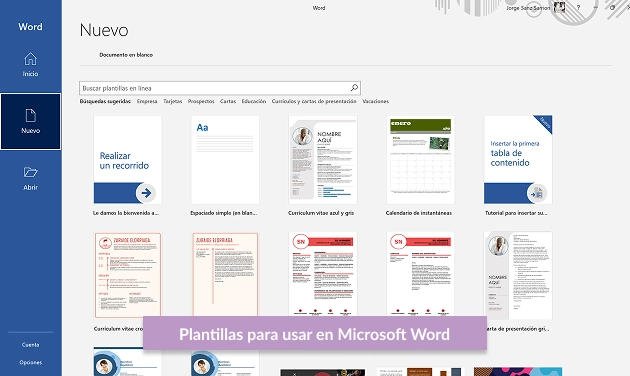Click the Buscar plantillas en línea field
The width and height of the screenshot is (630, 376).
click(220, 88)
